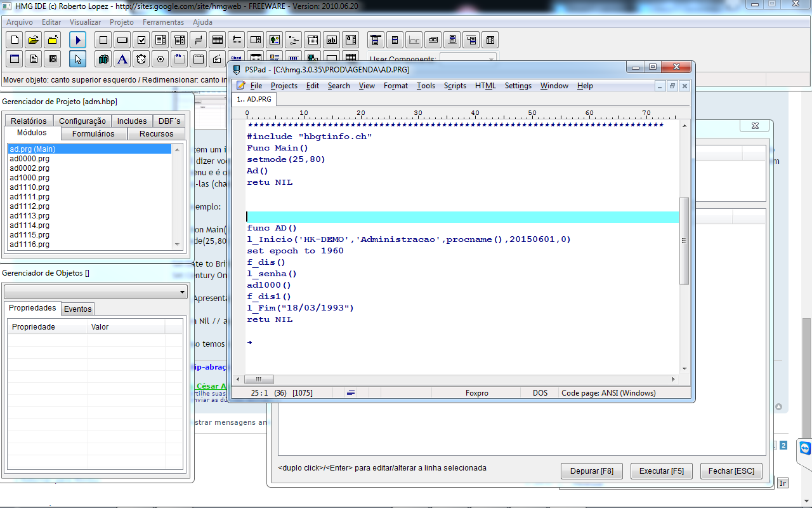Image resolution: width=812 pixels, height=508 pixels.
Task: Toggle the Checkbox control tool
Action: point(141,40)
